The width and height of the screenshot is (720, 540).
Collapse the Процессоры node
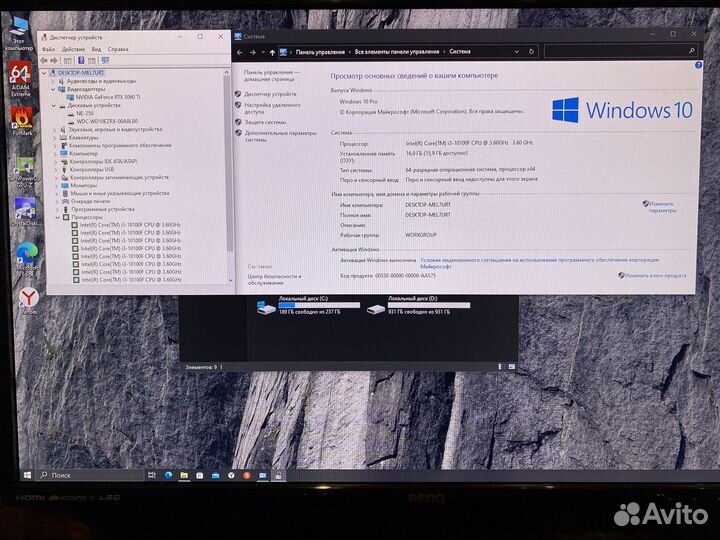point(57,217)
